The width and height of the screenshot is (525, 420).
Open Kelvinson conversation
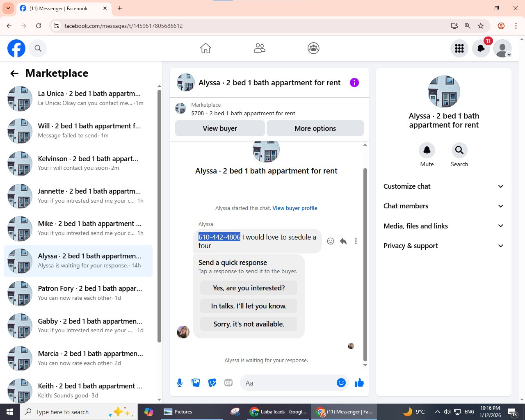pos(78,163)
